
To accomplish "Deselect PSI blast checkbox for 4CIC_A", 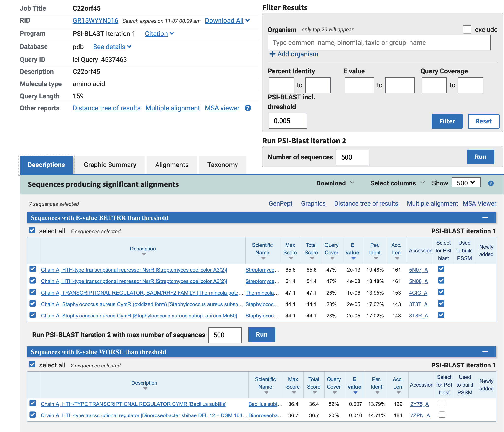I will coord(441,292).
